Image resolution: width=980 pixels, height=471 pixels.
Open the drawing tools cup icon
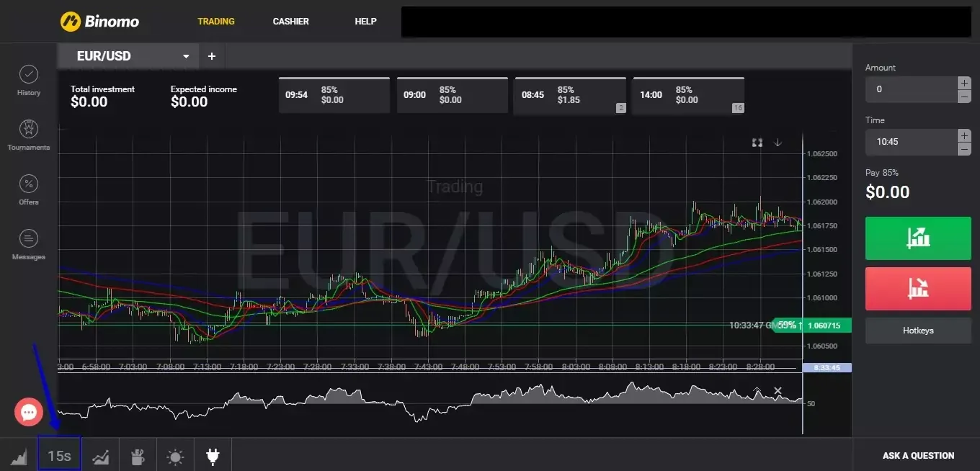tap(138, 456)
